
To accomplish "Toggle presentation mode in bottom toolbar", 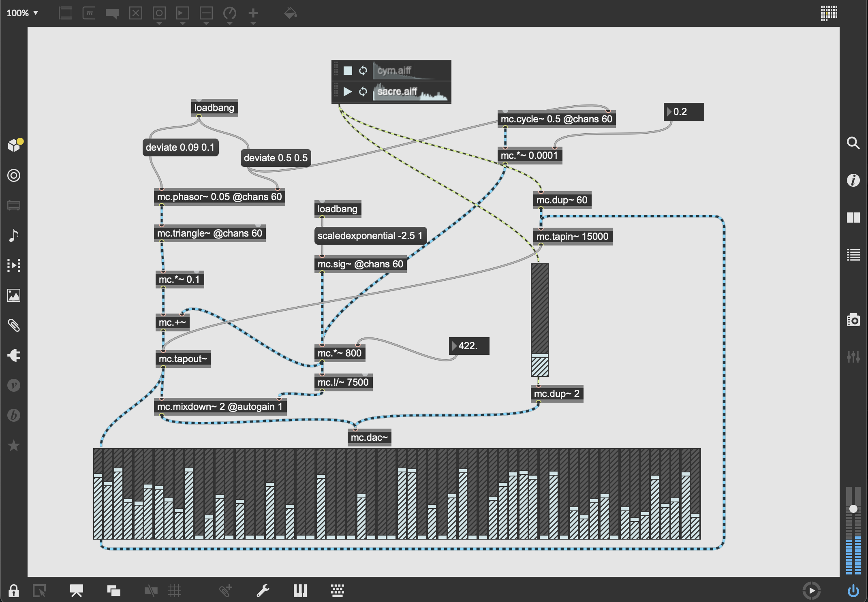I will point(77,591).
